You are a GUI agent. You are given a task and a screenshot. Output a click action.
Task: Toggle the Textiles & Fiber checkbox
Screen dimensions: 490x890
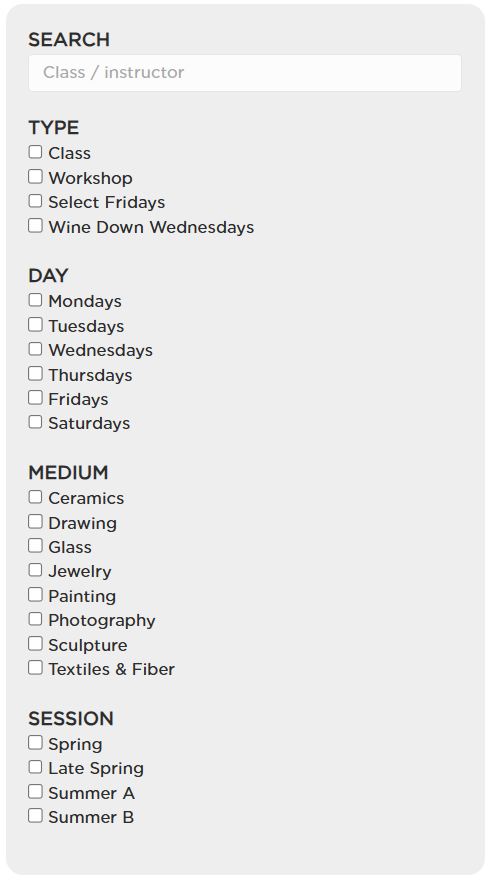pyautogui.click(x=35, y=668)
